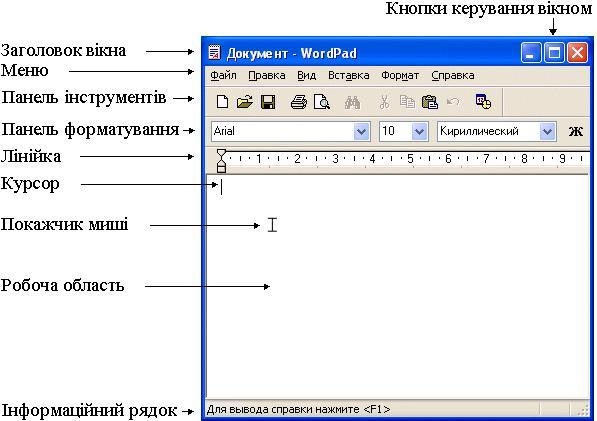Click the 'Документ - WordPad' title bar text
The width and height of the screenshot is (597, 421).
click(292, 53)
